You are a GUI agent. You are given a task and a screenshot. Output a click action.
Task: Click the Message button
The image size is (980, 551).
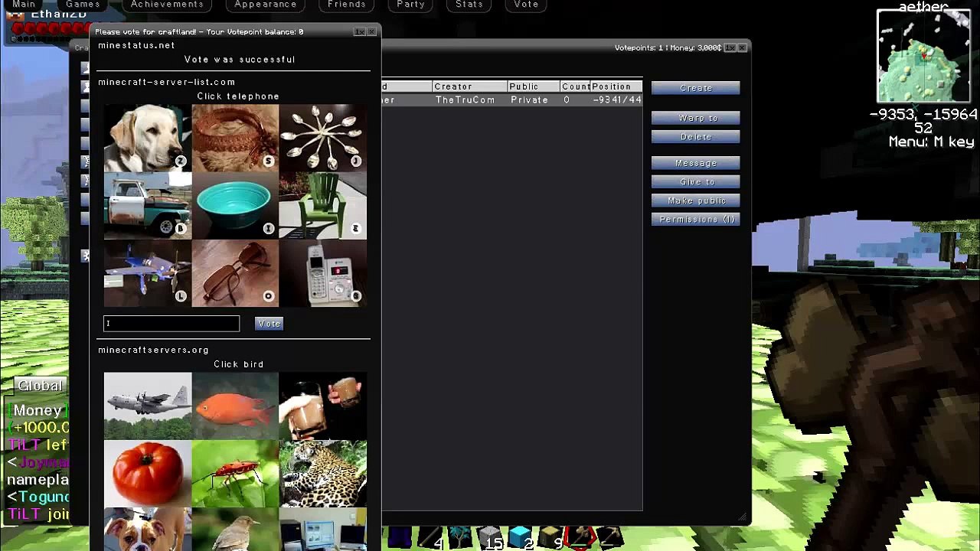[696, 163]
